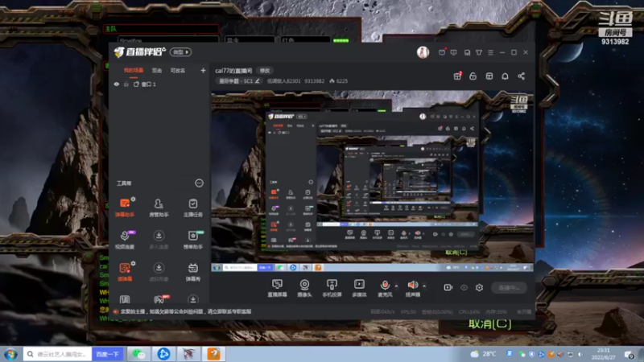This screenshot has width=644, height=362.
Task: Click the 多人连麦 download icon
Action: 159,236
